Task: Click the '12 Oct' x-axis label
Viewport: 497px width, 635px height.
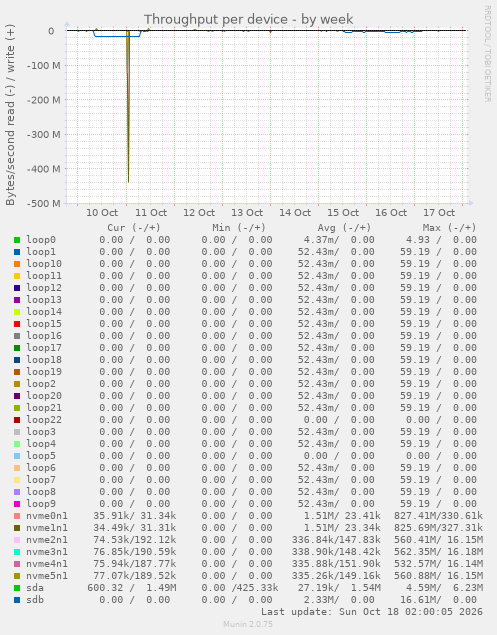Action: (199, 213)
